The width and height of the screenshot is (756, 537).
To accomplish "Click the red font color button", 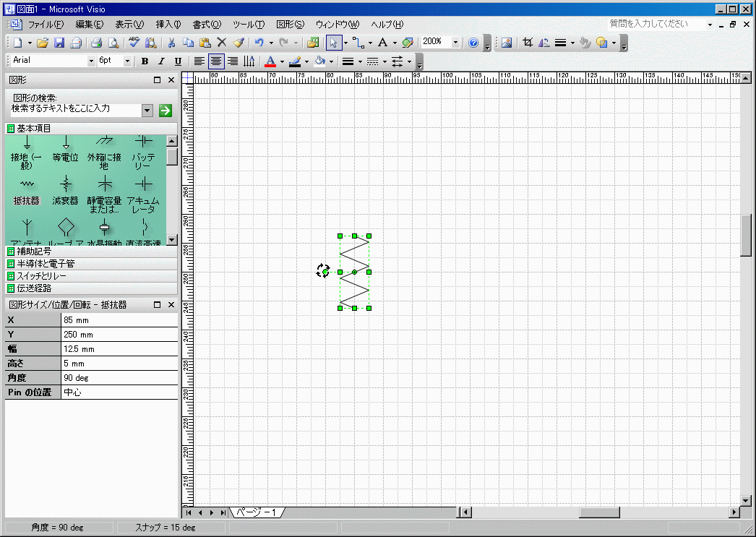I will 270,61.
